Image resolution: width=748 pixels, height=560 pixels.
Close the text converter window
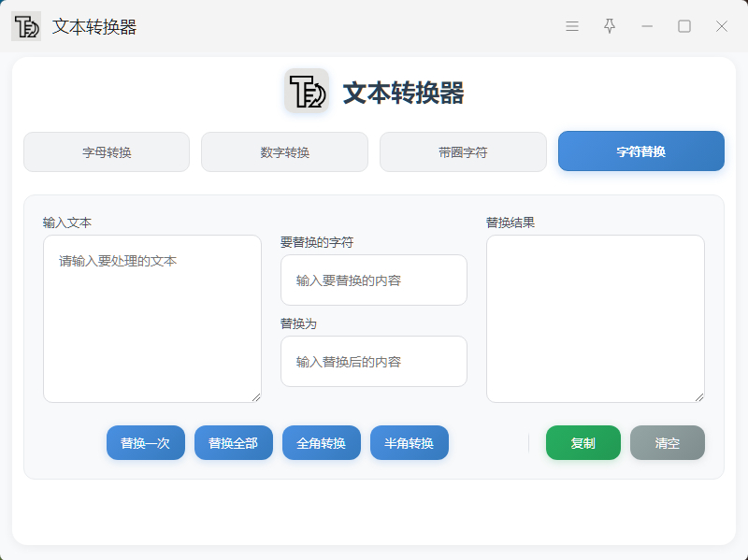pyautogui.click(x=721, y=26)
